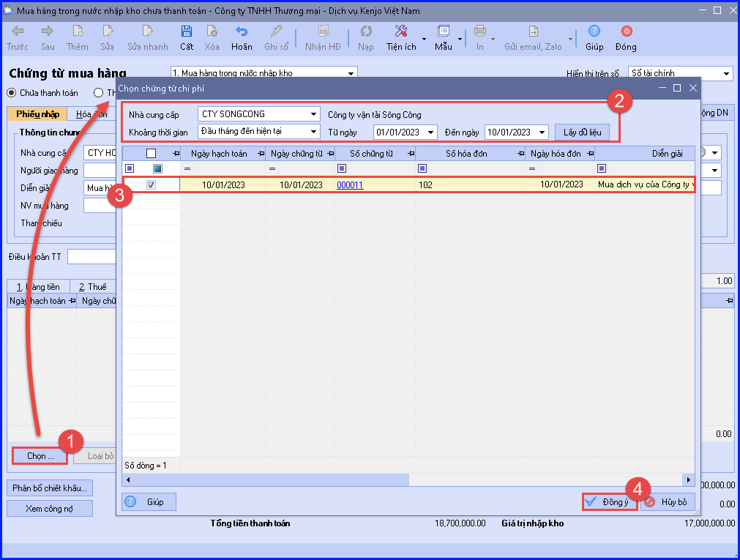Go to previous record with Trước

[18, 38]
